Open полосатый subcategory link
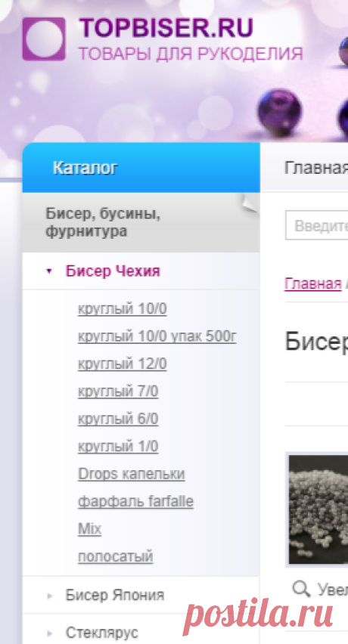This screenshot has height=644, width=348. point(116,556)
